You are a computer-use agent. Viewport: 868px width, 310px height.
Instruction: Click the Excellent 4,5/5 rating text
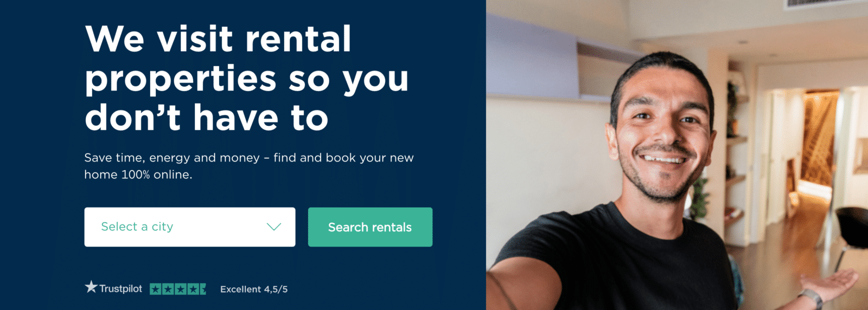pos(254,289)
